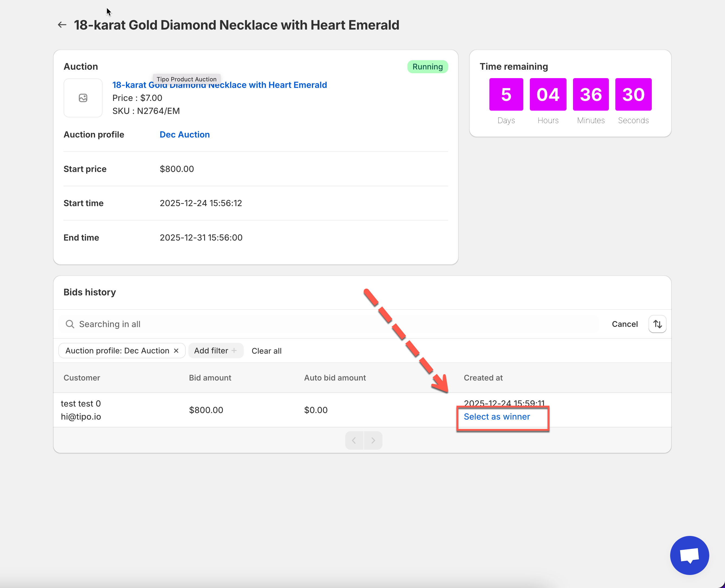725x588 pixels.
Task: Click the Created at column header
Action: [483, 378]
